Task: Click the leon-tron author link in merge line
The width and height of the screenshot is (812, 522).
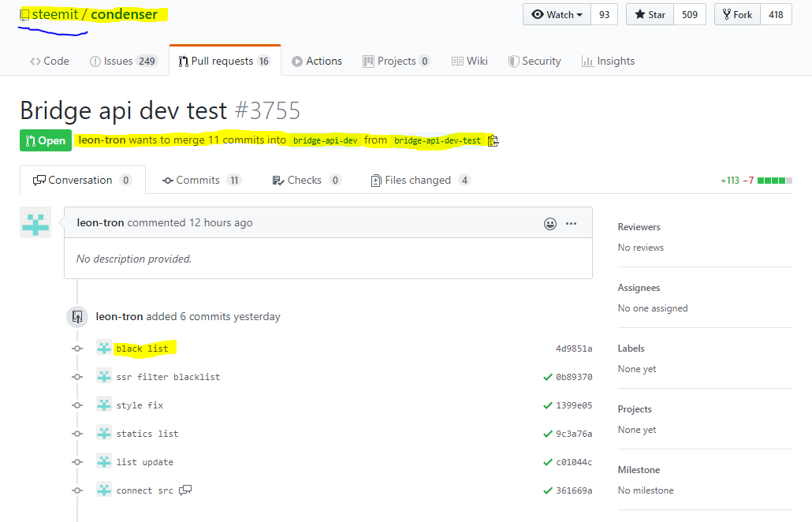Action: click(102, 140)
